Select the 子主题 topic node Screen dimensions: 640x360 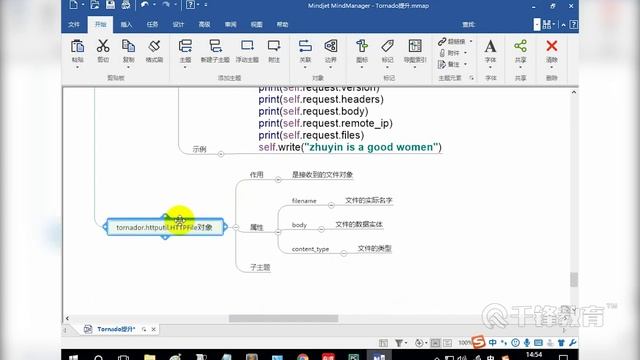point(260,267)
